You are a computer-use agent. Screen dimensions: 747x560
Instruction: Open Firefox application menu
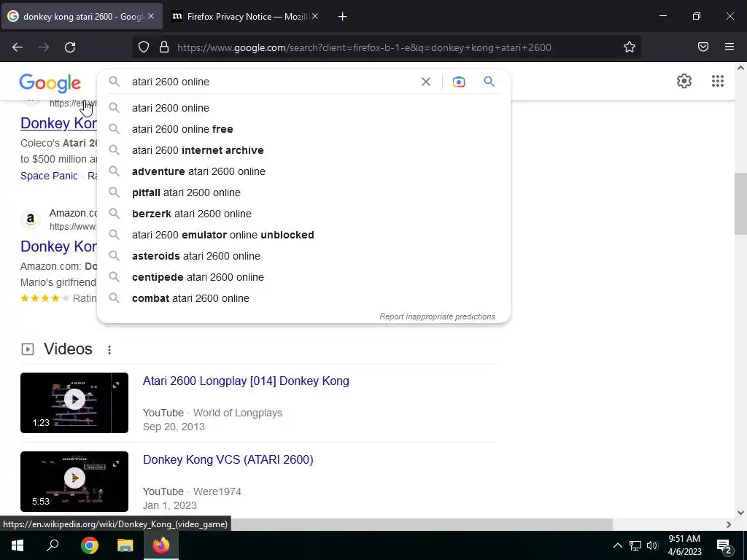(729, 47)
